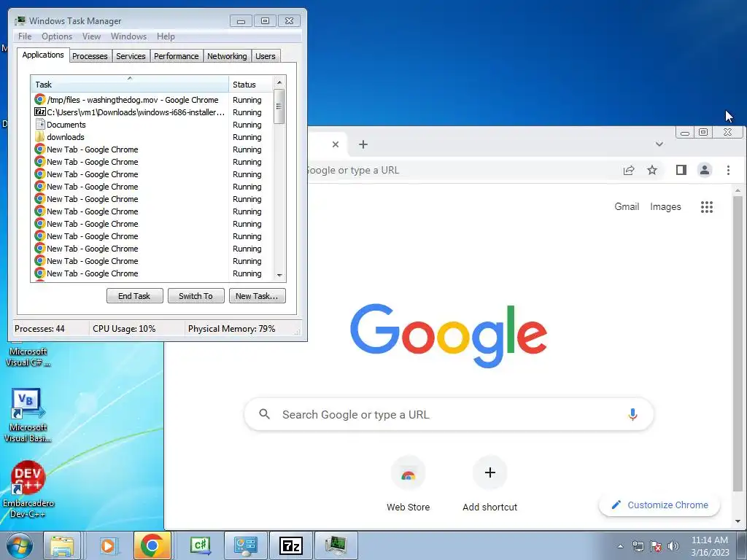Screen dimensions: 747x560
Task: Select the Applications tab
Action: (x=43, y=55)
